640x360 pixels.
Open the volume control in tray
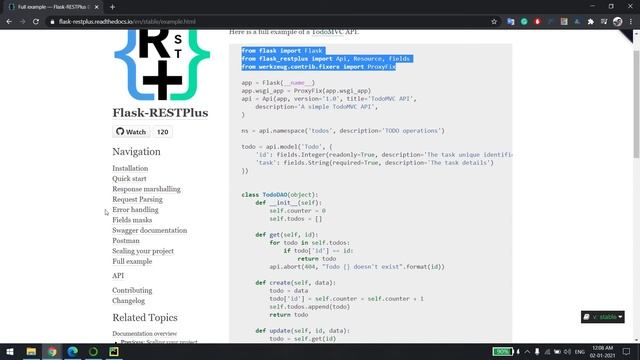point(567,351)
